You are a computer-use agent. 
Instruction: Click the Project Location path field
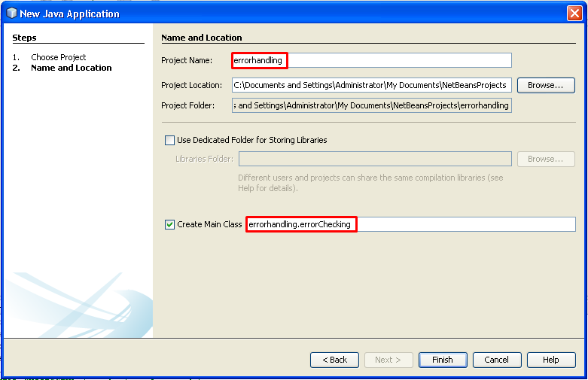[x=372, y=85]
